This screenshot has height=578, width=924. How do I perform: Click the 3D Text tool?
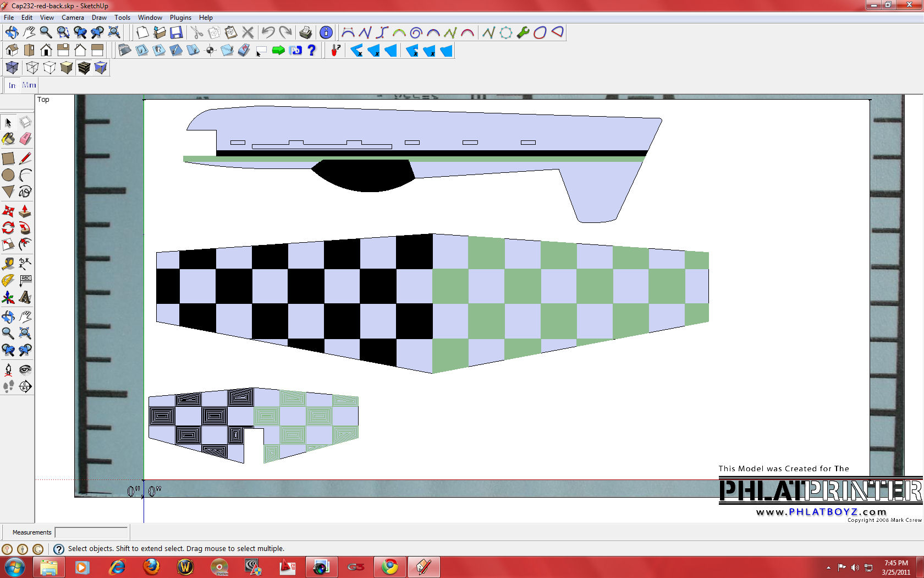tap(25, 298)
